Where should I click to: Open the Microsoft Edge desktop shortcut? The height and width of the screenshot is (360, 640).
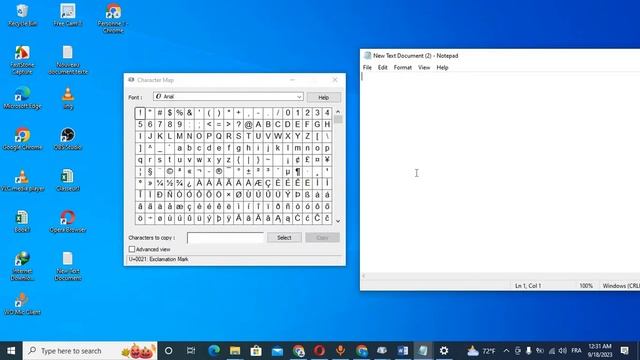(x=22, y=98)
